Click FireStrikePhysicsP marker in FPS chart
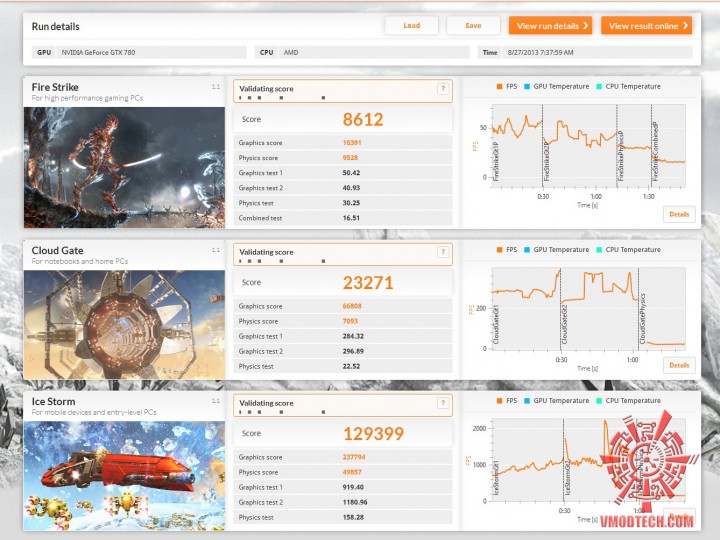Image resolution: width=720 pixels, height=540 pixels. pos(621,156)
